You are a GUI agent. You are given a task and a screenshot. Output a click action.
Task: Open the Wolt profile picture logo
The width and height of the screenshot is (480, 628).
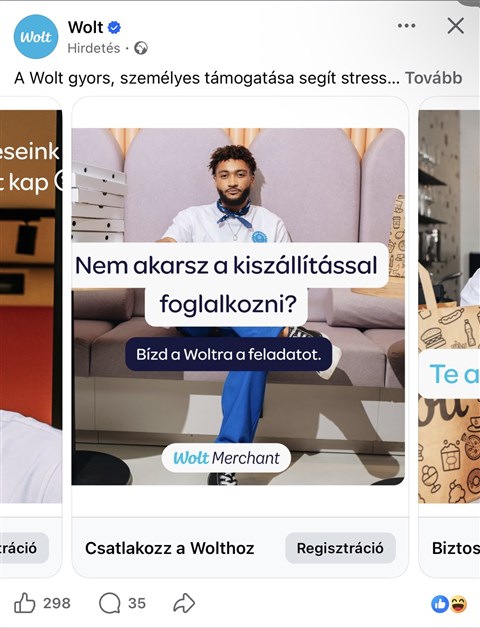pos(36,37)
